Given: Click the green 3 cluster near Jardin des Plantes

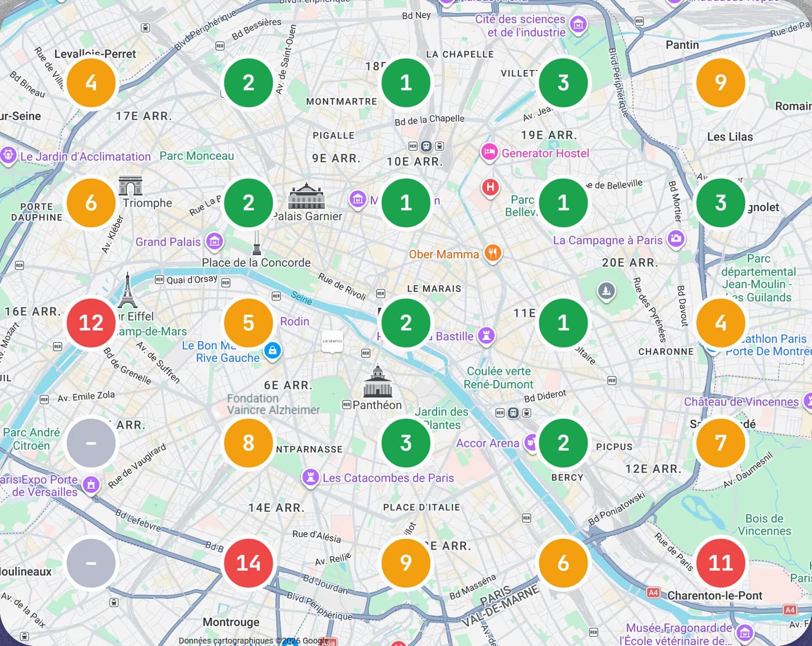Looking at the screenshot, I should tap(405, 443).
